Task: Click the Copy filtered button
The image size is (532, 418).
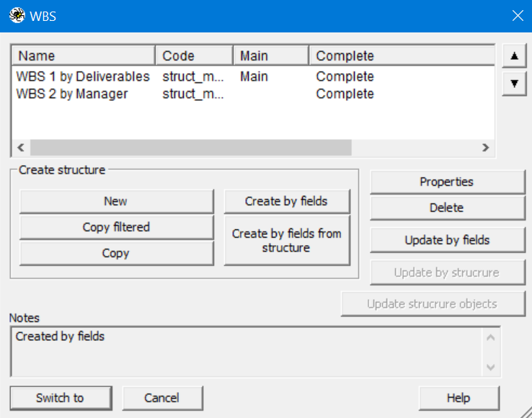Action: coord(116,227)
